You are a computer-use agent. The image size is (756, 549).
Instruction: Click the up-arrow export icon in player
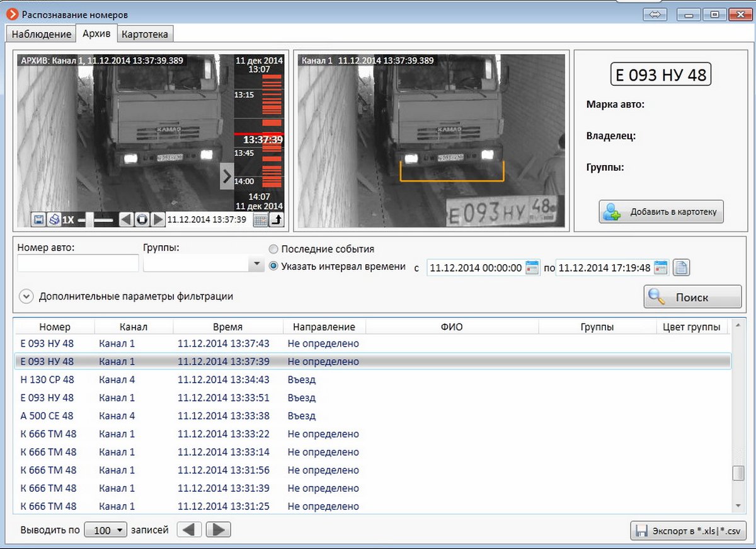pos(277,220)
